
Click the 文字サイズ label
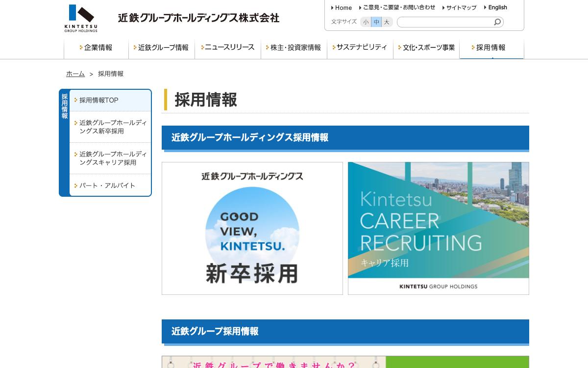click(344, 22)
